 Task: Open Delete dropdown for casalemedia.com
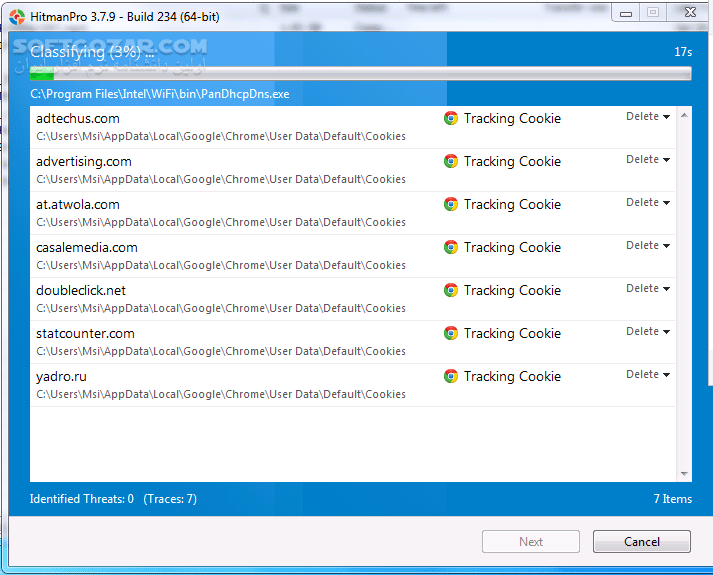648,246
